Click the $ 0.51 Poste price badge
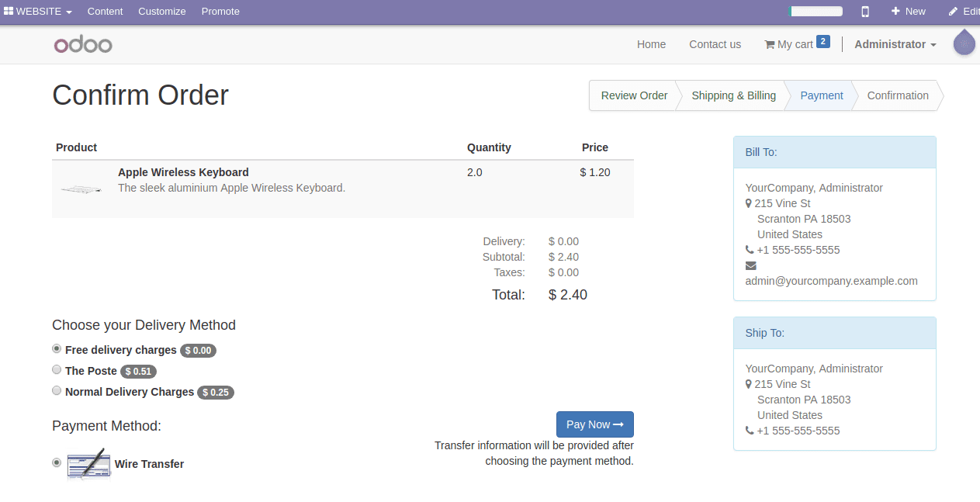Screen dimensions: 980x502 click(138, 372)
